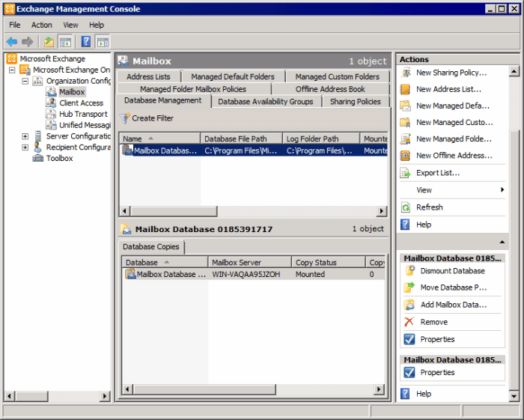Click the Move Database Path icon
This screenshot has width=524, height=420.
(x=408, y=287)
